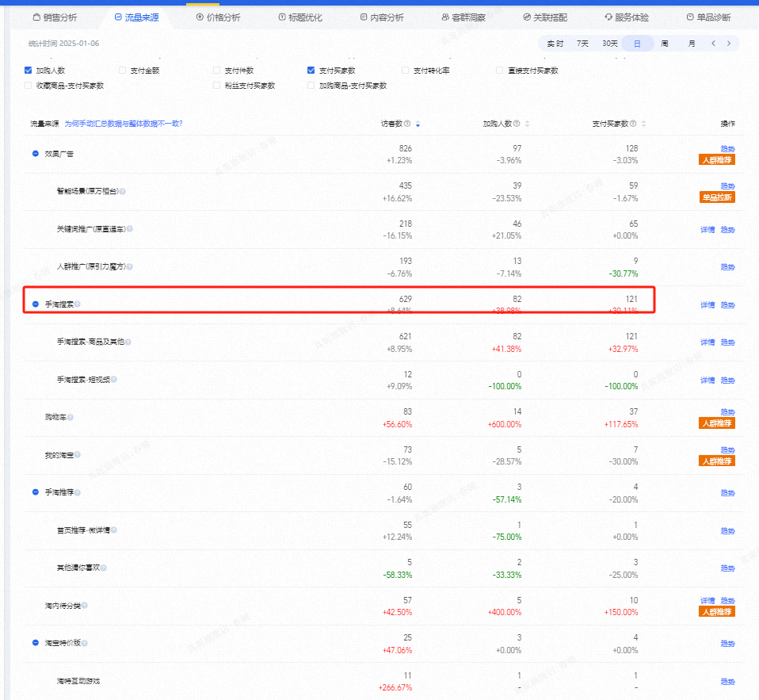Click sort arrows beside 支付买家数 header
Viewport: 759px width, 700px height.
pos(643,124)
